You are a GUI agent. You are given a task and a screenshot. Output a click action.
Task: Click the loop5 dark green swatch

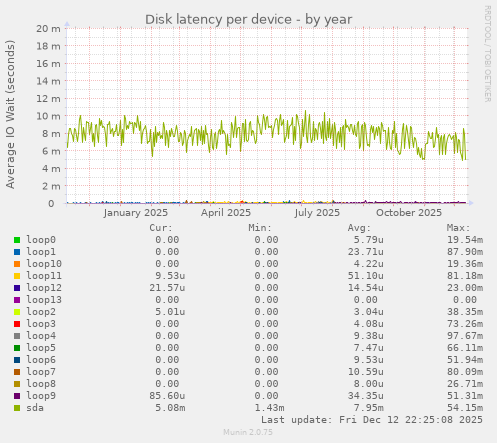[x=17, y=348]
